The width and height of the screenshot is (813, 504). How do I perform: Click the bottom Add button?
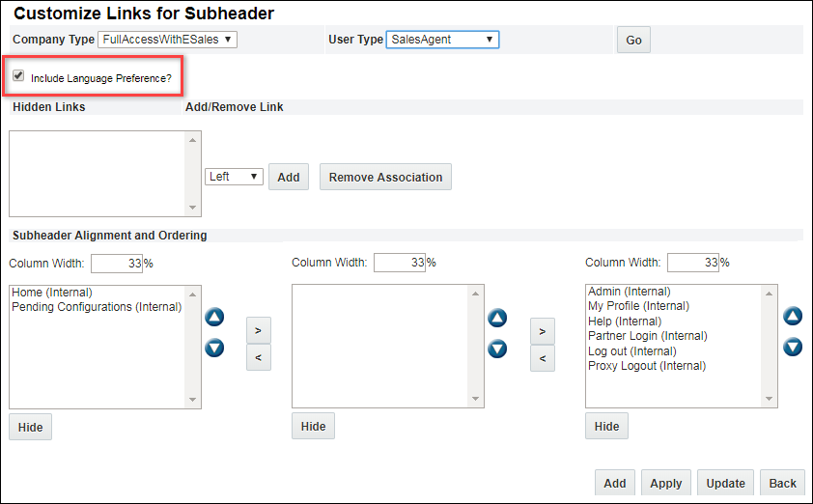point(614,483)
